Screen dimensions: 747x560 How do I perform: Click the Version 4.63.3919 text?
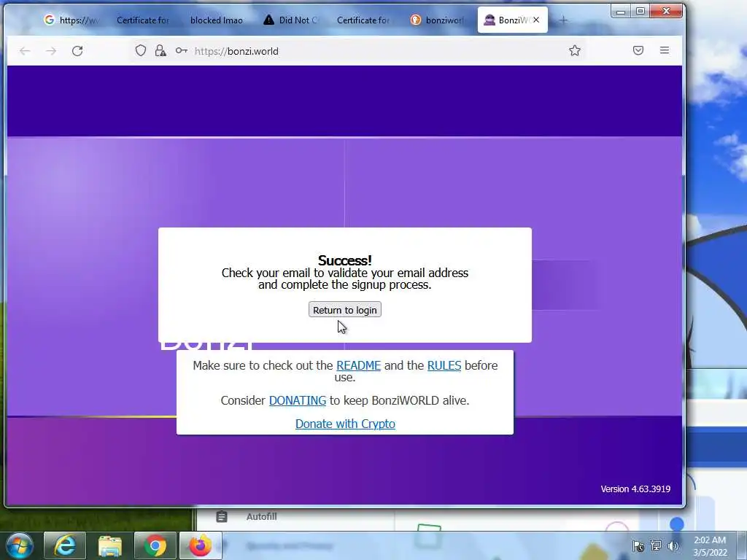pos(635,489)
